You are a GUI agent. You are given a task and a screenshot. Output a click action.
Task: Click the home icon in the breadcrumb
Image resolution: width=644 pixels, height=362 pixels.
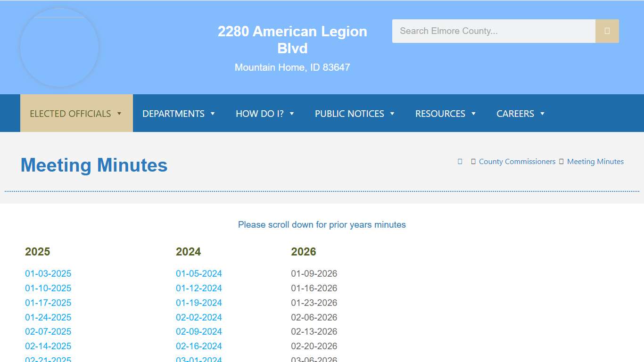(x=460, y=161)
